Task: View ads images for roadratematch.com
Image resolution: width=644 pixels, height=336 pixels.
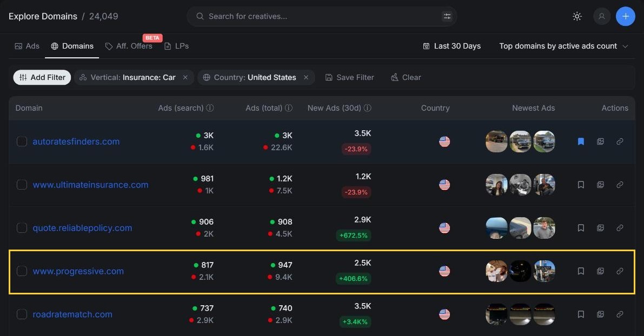Action: click(x=600, y=314)
